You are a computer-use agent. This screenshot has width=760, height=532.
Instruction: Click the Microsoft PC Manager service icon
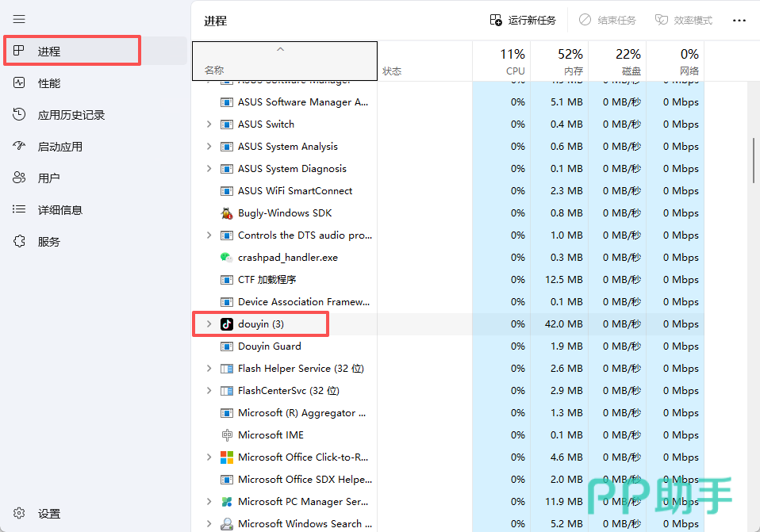tap(227, 502)
